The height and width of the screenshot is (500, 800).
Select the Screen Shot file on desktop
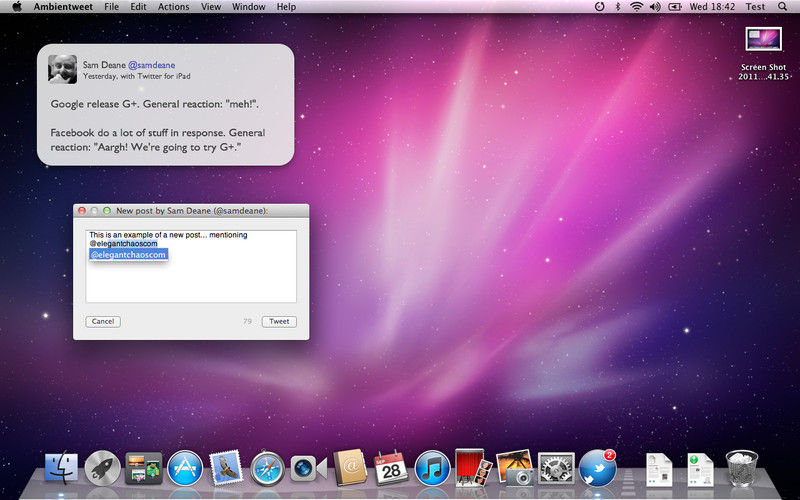(763, 54)
